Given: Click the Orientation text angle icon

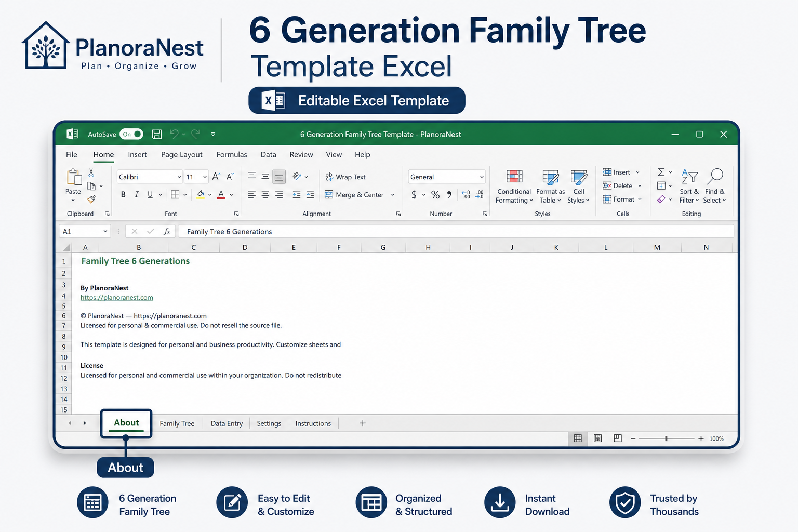Looking at the screenshot, I should pos(297,177).
